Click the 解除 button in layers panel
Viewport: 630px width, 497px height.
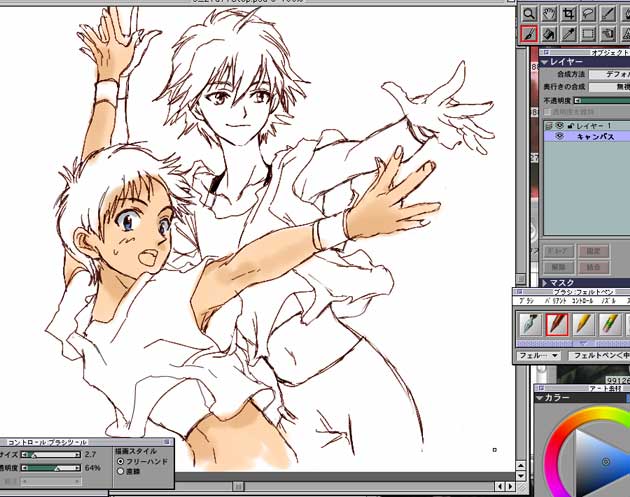coord(558,267)
